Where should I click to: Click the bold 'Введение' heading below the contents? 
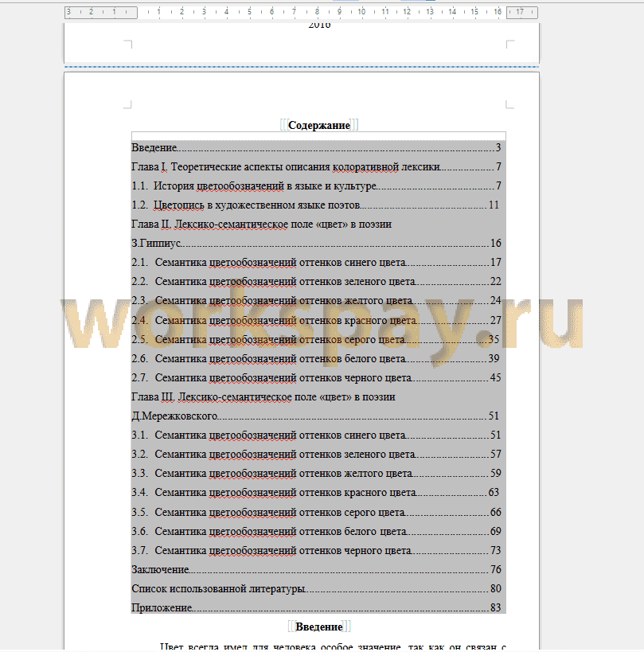pyautogui.click(x=319, y=627)
